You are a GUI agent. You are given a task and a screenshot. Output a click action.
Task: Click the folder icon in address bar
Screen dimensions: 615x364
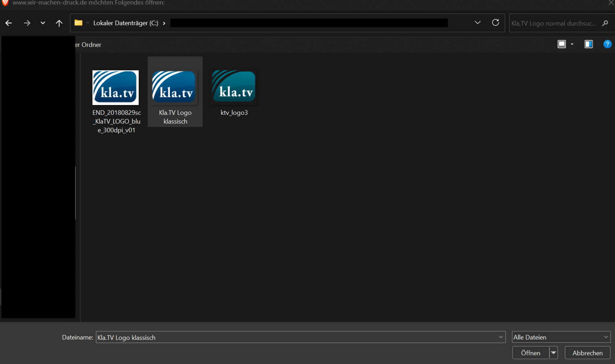tap(78, 23)
